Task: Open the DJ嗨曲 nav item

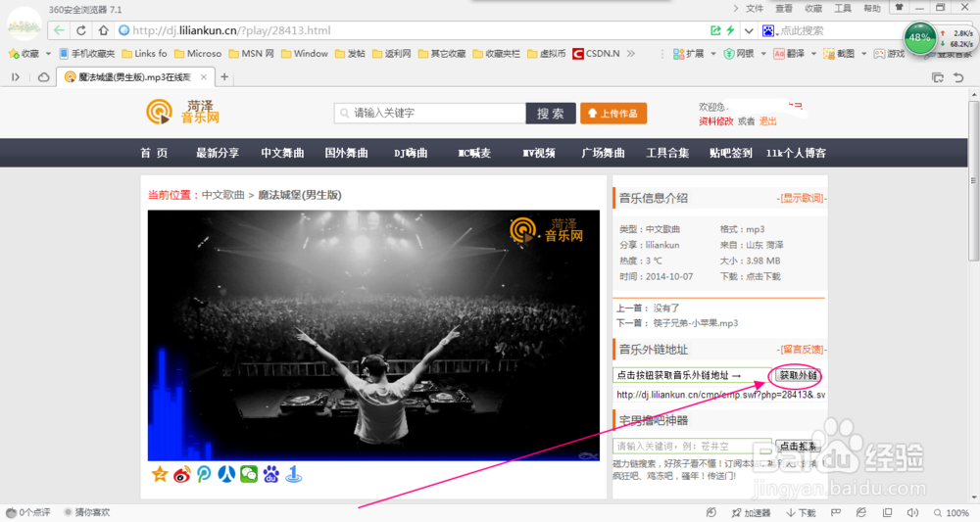Action: pyautogui.click(x=411, y=153)
